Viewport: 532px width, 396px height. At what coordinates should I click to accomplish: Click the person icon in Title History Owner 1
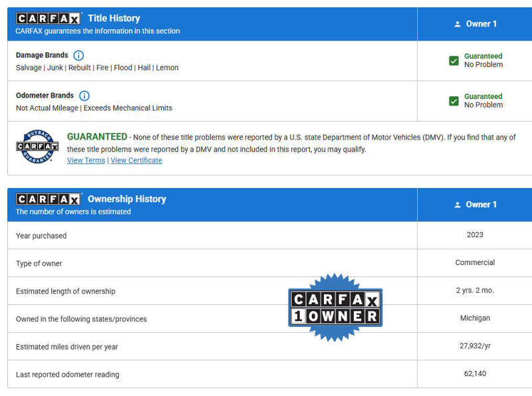(458, 24)
